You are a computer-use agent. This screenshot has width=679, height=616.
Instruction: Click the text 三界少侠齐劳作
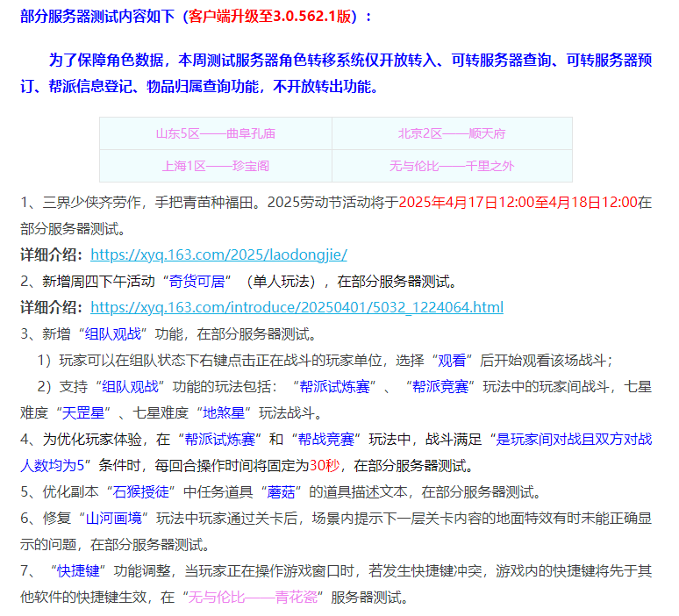91,203
